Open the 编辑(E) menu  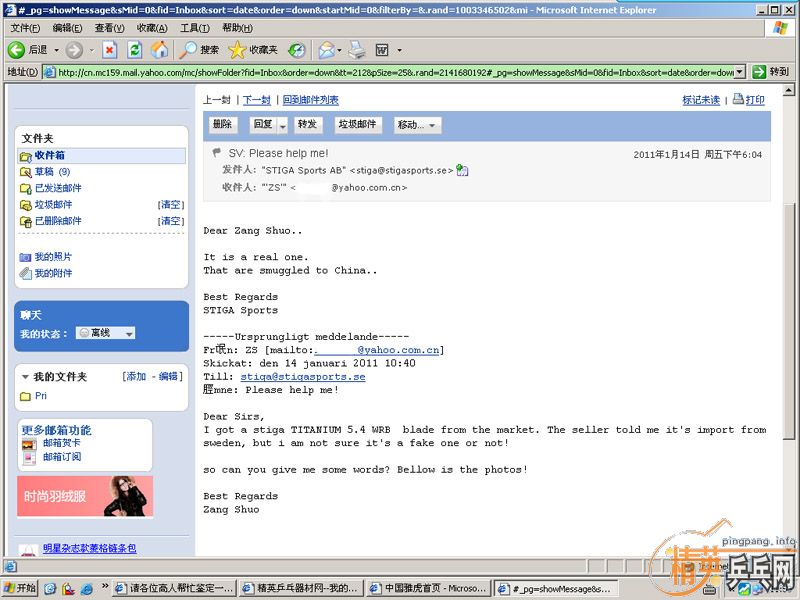coord(67,28)
